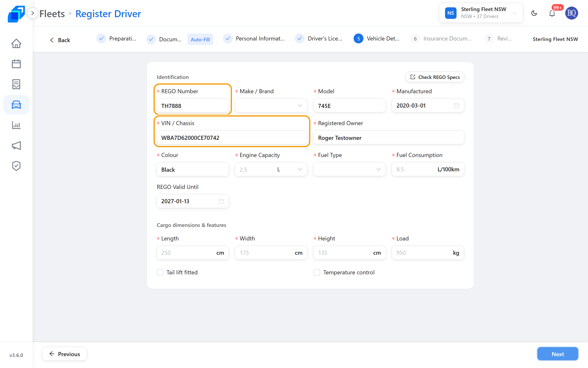Select step 5 Vehicle Details
588x368 pixels.
click(377, 38)
